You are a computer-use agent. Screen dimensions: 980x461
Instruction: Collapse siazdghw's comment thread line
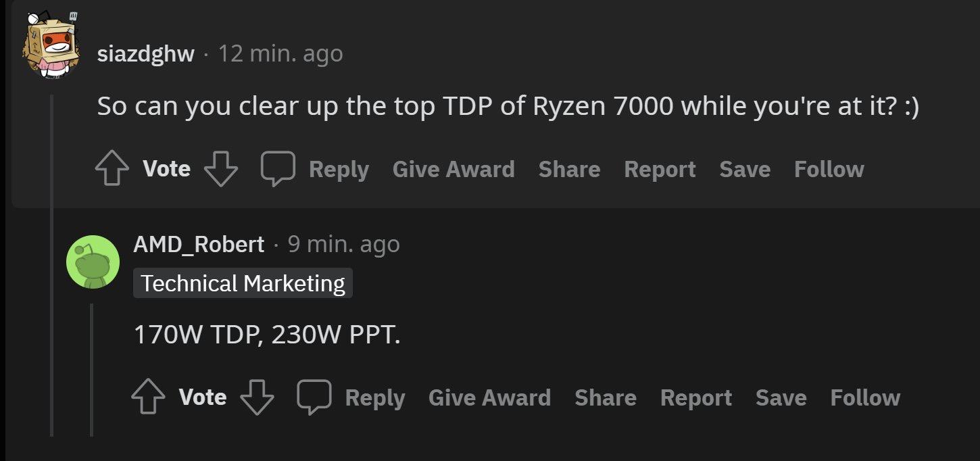point(52,270)
